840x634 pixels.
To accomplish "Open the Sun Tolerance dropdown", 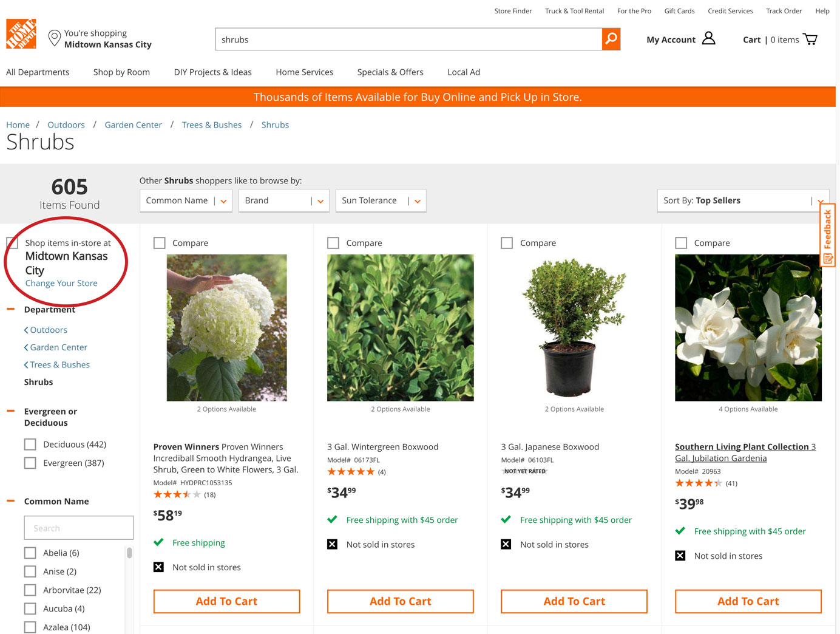I will coord(381,200).
